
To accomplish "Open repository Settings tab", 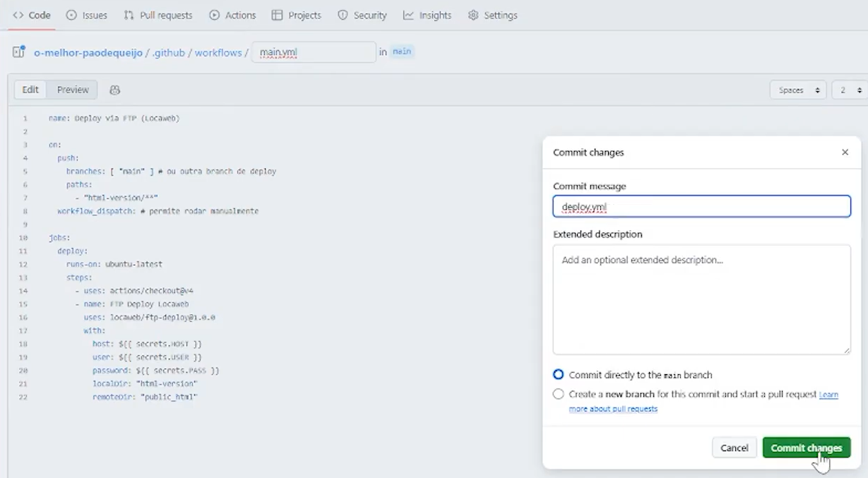I will [493, 15].
